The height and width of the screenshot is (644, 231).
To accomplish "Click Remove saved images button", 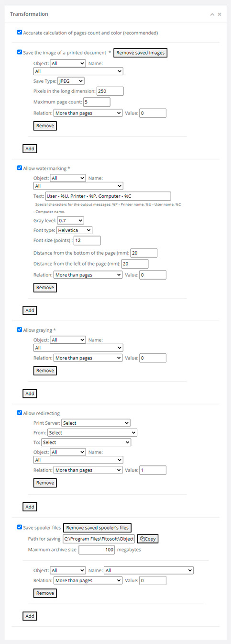I will (141, 53).
